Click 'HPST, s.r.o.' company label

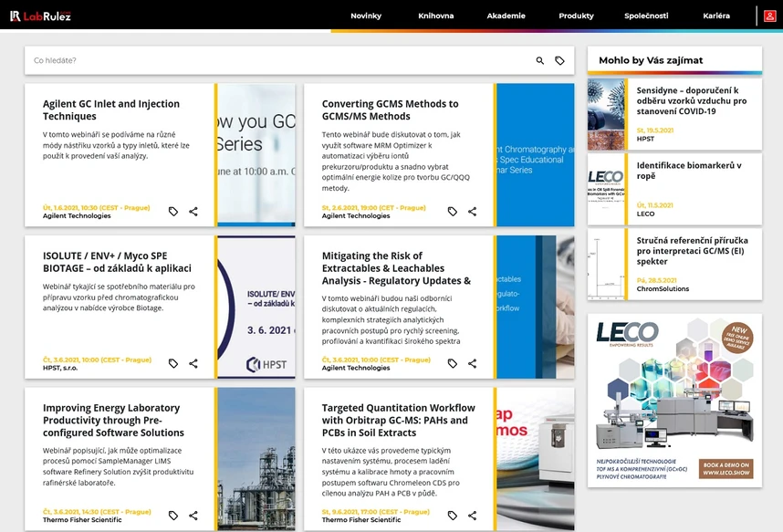point(60,368)
